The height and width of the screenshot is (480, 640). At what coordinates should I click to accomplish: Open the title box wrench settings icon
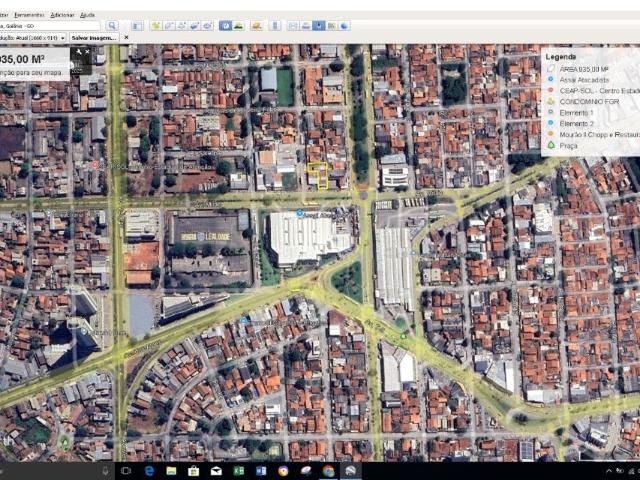(x=79, y=52)
